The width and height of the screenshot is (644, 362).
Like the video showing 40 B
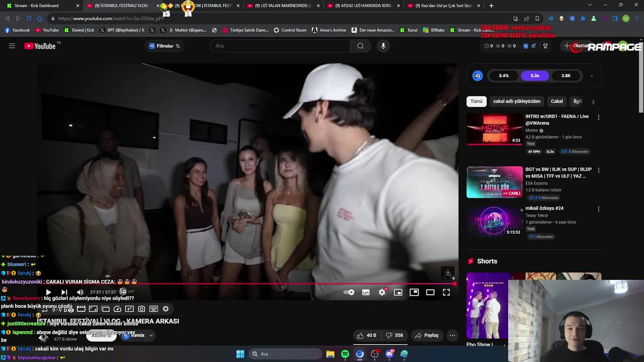pos(367,335)
